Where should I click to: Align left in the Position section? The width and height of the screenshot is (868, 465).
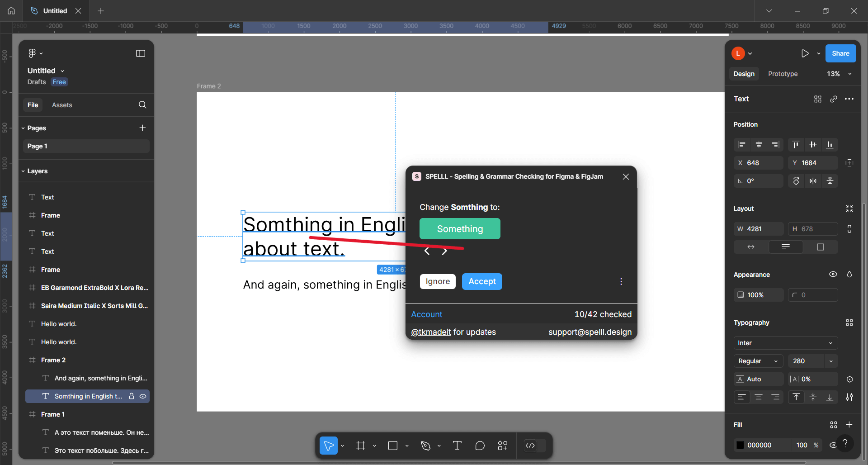click(742, 145)
